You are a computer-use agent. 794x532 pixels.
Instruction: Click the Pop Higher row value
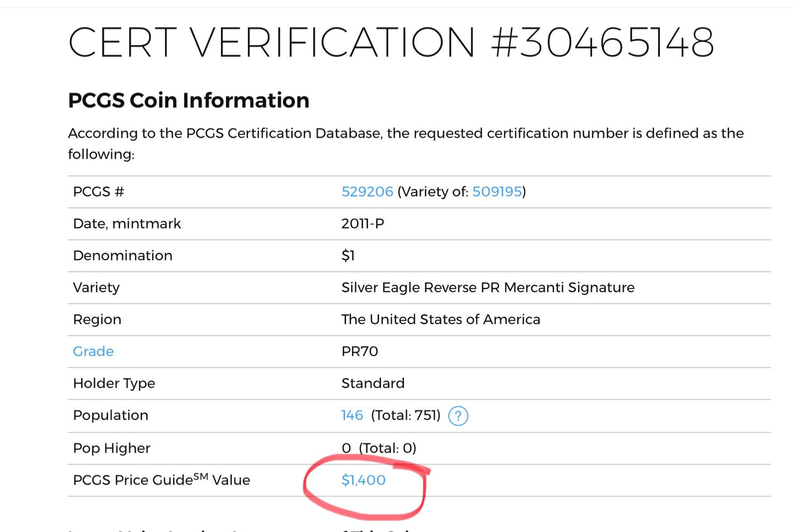click(x=379, y=448)
